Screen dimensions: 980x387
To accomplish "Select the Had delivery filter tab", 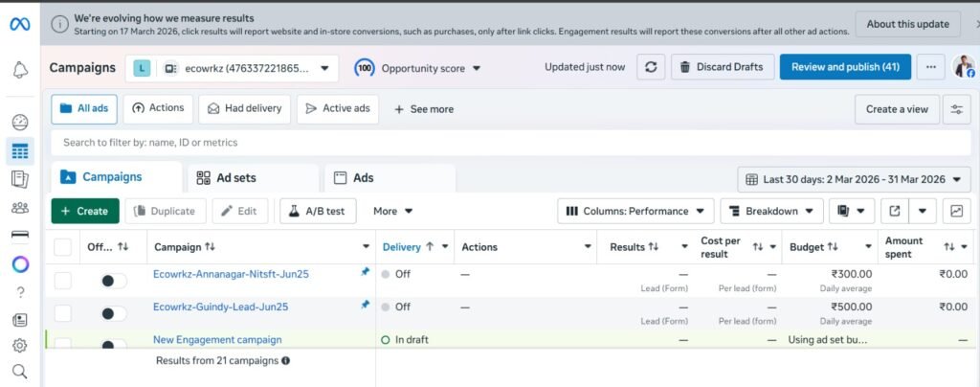I will tap(244, 109).
